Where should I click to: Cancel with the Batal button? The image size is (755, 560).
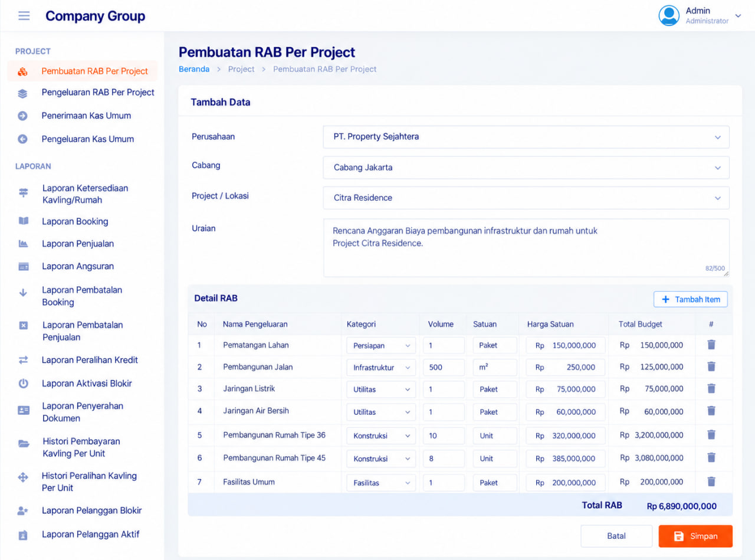coord(617,536)
